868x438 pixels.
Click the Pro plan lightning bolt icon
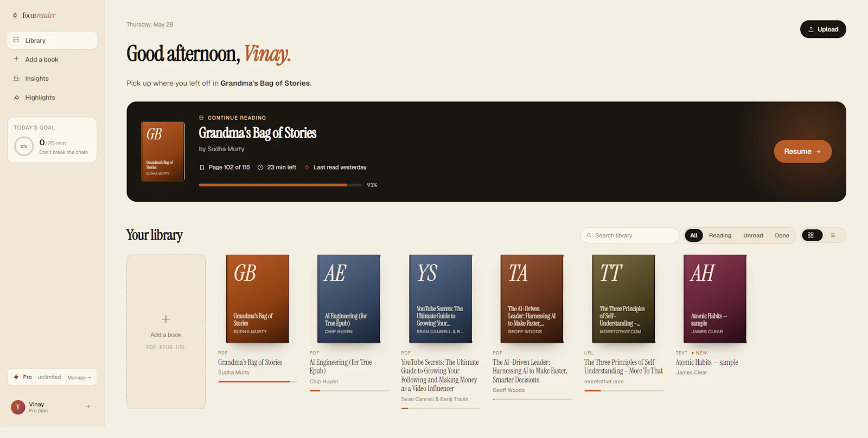coord(16,377)
